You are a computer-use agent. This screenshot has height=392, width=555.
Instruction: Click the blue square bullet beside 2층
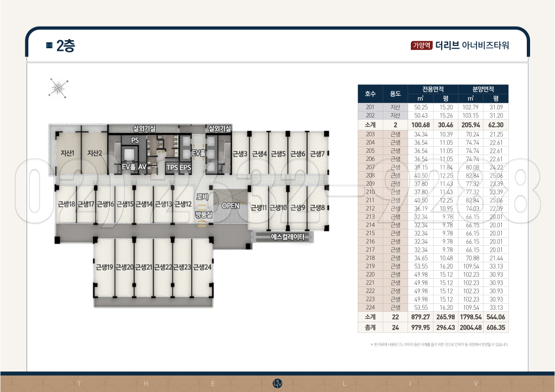coord(49,45)
